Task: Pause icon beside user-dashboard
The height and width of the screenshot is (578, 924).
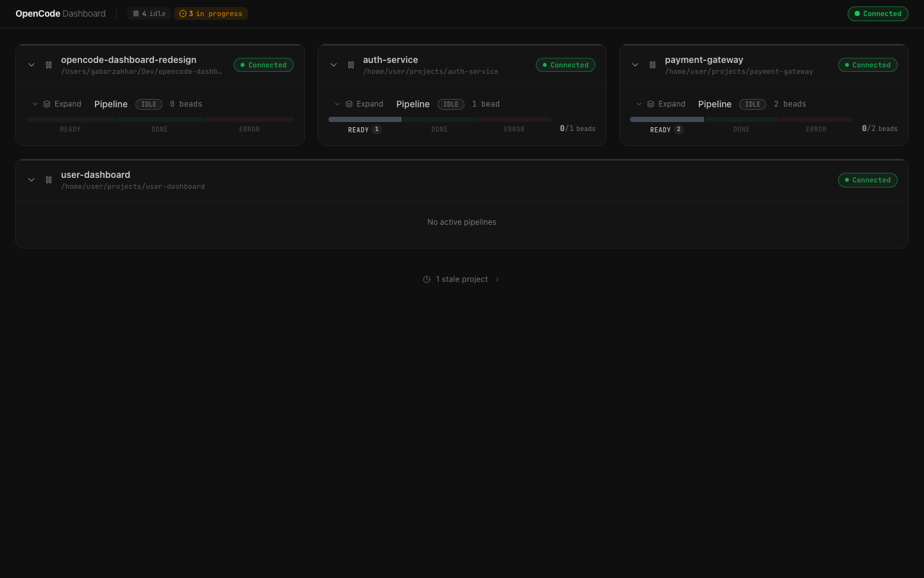Action: [x=49, y=180]
